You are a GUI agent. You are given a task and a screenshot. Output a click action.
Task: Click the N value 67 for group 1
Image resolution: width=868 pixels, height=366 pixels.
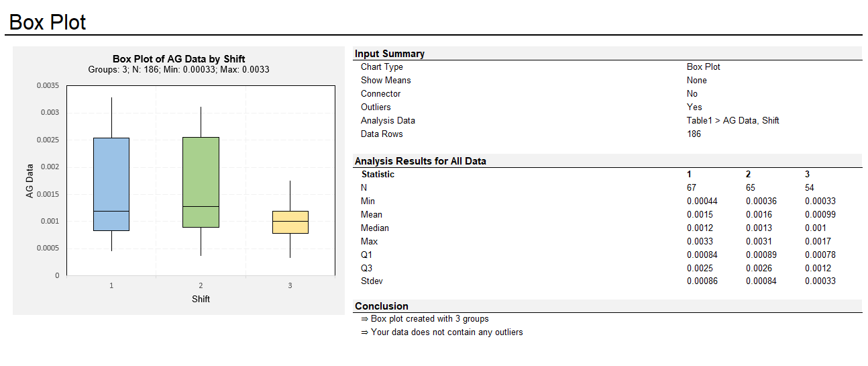(692, 188)
